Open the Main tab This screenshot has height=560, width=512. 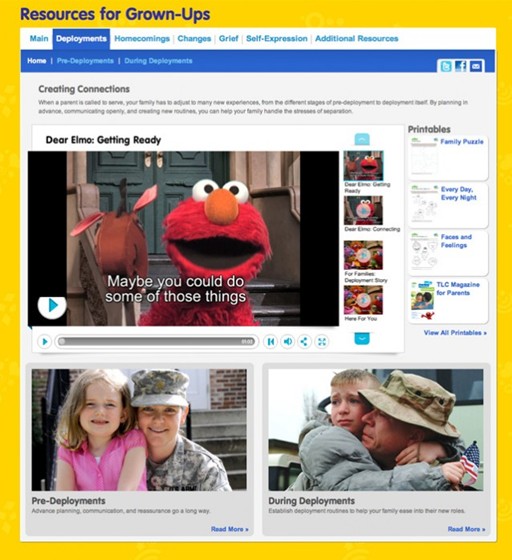coord(39,39)
